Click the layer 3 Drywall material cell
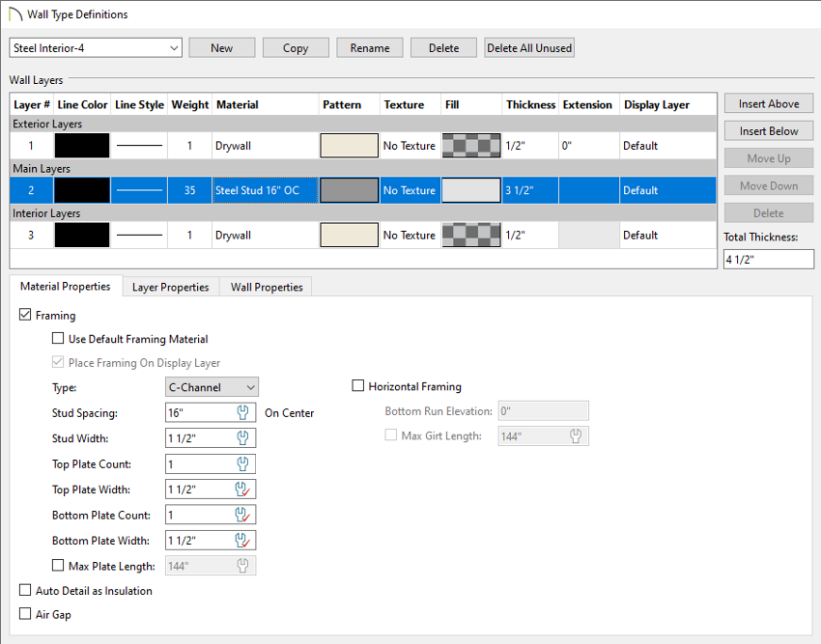This screenshot has width=821, height=644. [265, 235]
